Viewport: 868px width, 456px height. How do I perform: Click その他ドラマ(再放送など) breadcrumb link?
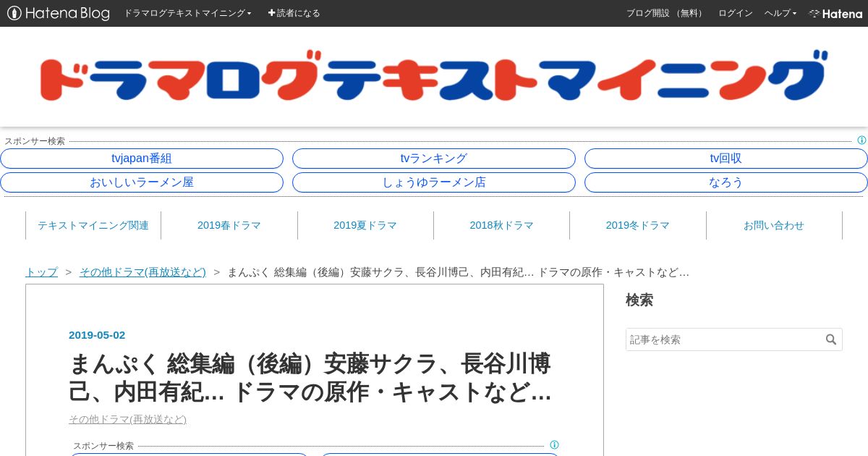click(x=142, y=272)
